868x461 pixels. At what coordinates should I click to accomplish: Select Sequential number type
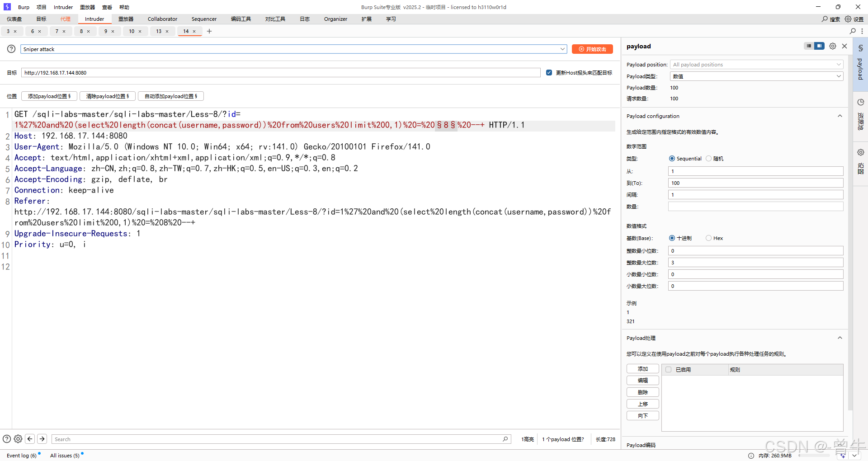(672, 159)
